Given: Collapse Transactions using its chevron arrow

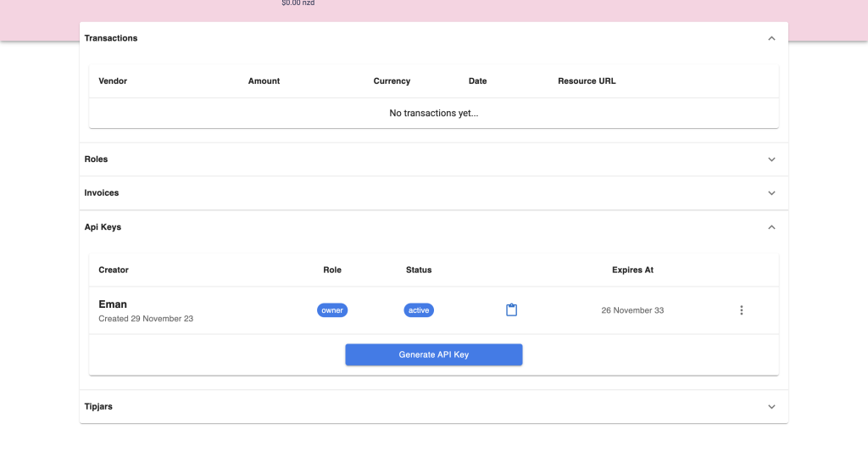Looking at the screenshot, I should point(771,38).
